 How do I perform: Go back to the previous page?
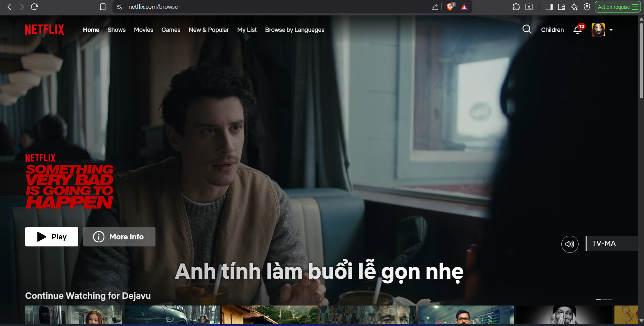point(9,7)
